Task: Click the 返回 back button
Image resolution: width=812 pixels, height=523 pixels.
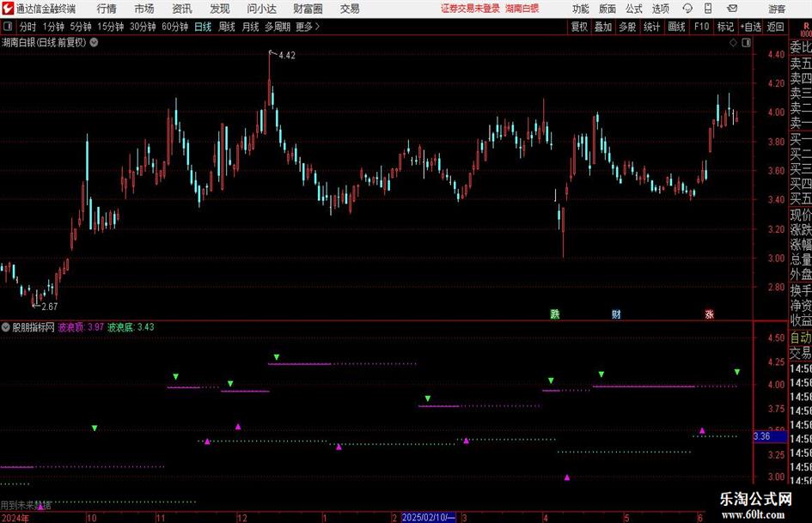Action: point(775,27)
